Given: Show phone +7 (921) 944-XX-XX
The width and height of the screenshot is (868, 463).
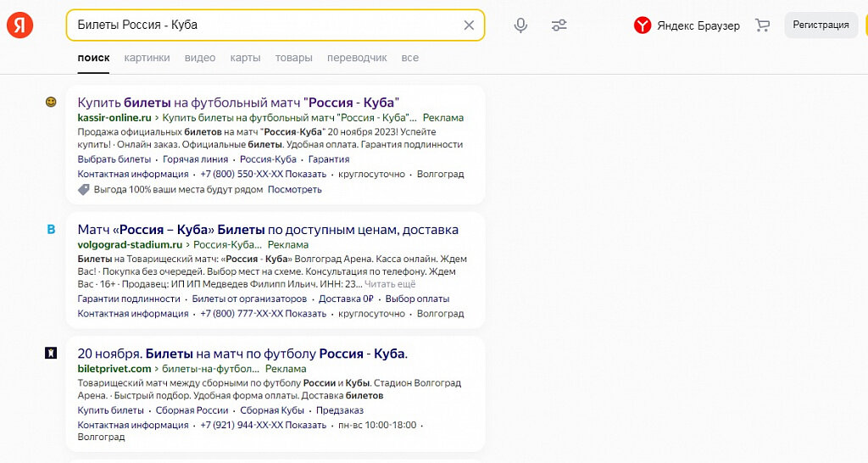Looking at the screenshot, I should coord(263,425).
